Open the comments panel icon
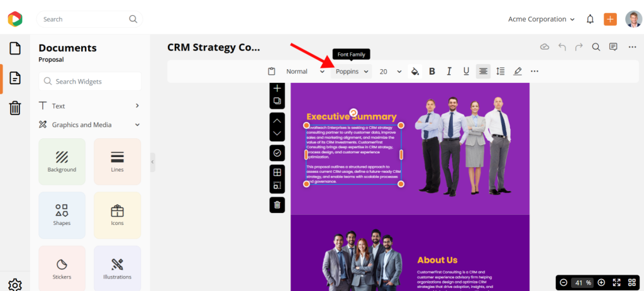 (x=613, y=47)
